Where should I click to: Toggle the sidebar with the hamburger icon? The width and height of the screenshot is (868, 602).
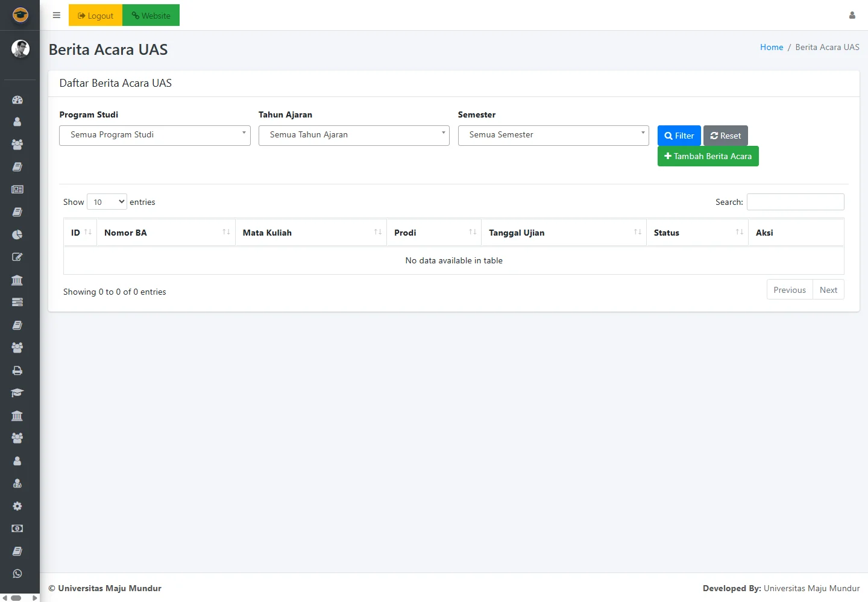tap(57, 16)
